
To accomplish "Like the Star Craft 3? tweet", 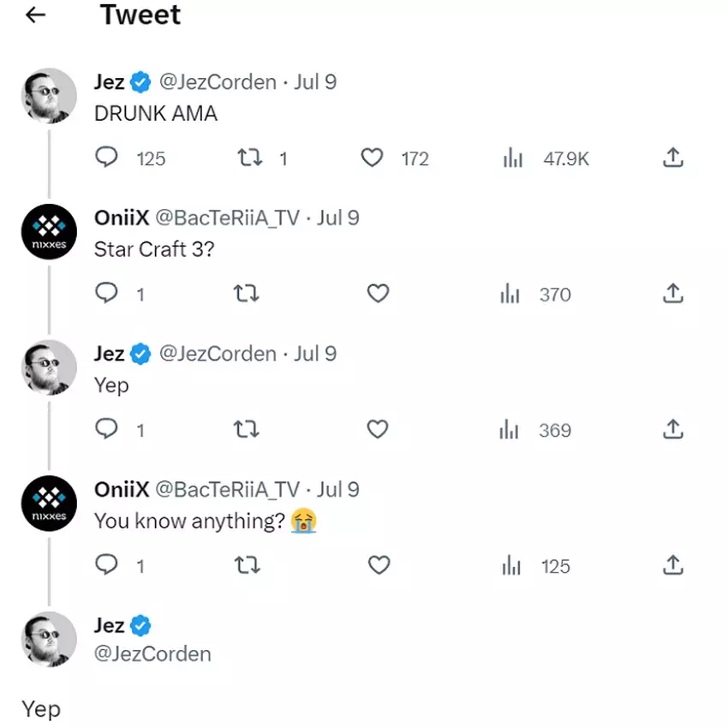I will 378,294.
